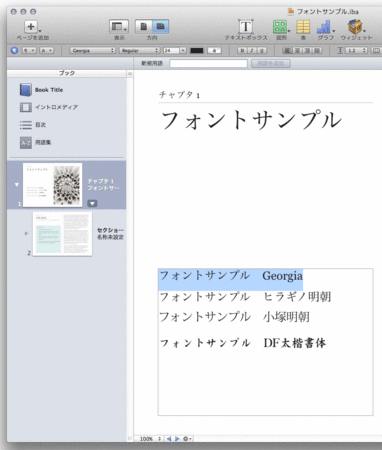Viewport: 382px width, 450px height.
Task: Click the document icon in title bar
Action: [291, 11]
